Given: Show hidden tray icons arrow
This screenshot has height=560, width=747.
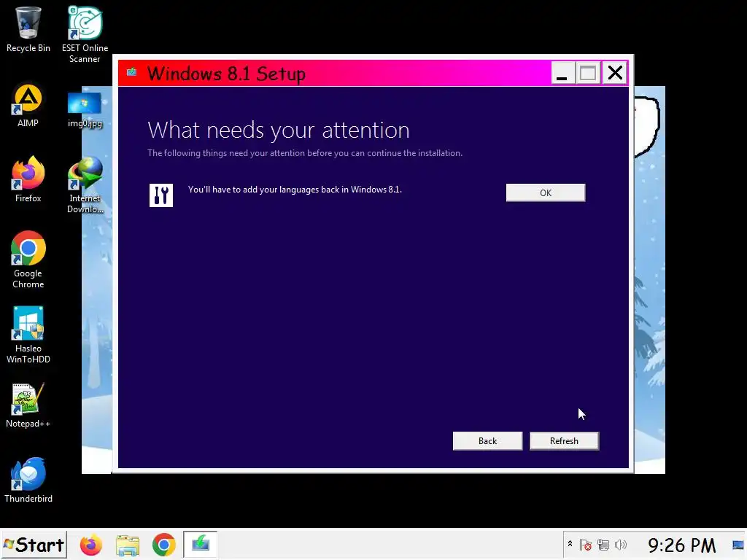Looking at the screenshot, I should coord(570,544).
